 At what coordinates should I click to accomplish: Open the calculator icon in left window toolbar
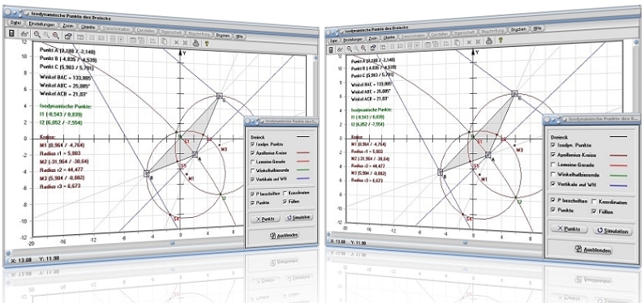click(11, 34)
